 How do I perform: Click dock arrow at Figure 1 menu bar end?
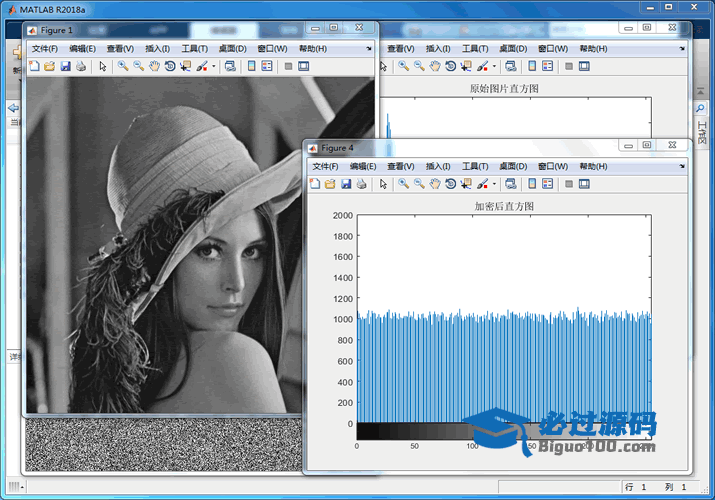[368, 49]
